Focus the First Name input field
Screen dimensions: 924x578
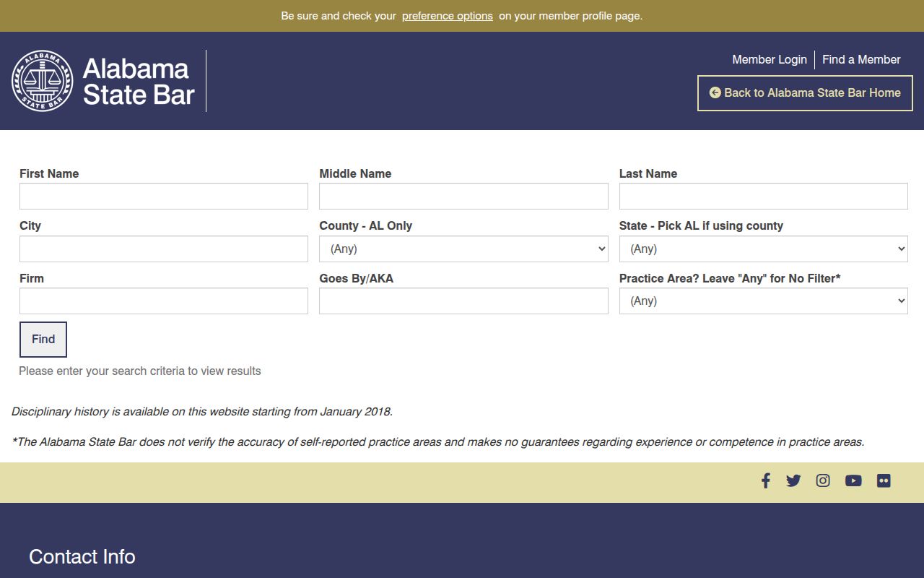pyautogui.click(x=164, y=197)
